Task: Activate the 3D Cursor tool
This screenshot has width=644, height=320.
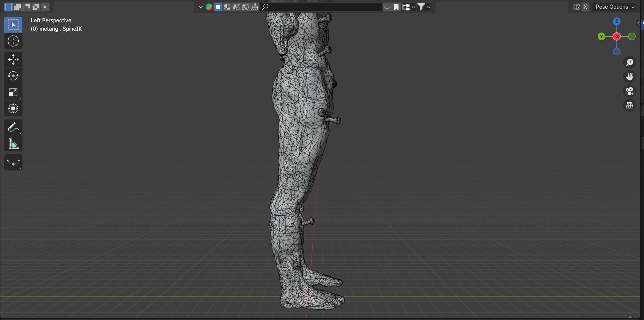Action: (13, 41)
